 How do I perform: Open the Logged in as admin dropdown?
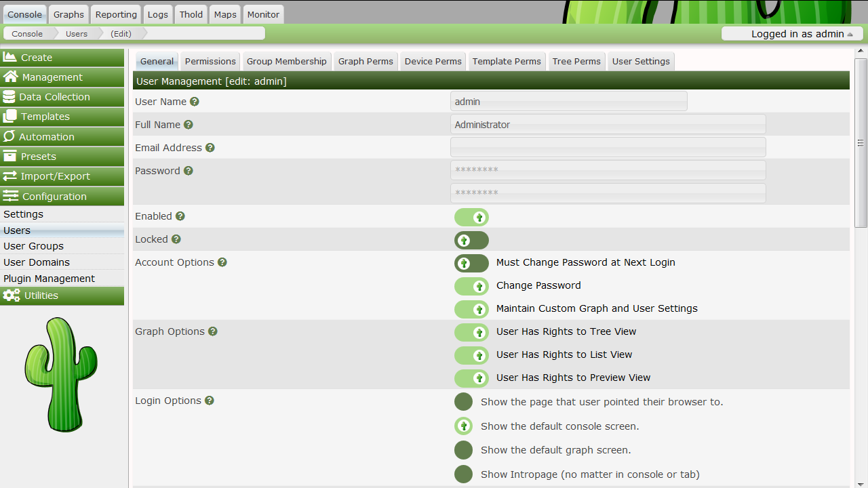(792, 34)
